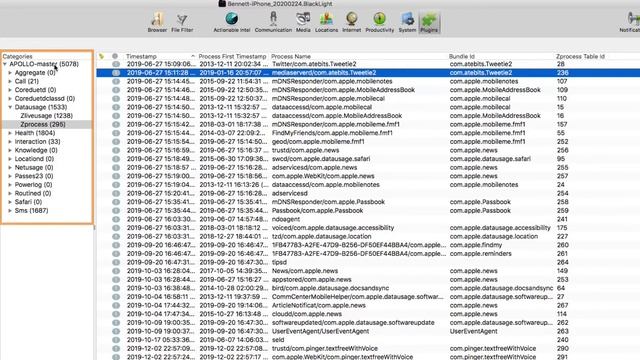
Task: Expand the Interaction (33) category
Action: coord(10,142)
